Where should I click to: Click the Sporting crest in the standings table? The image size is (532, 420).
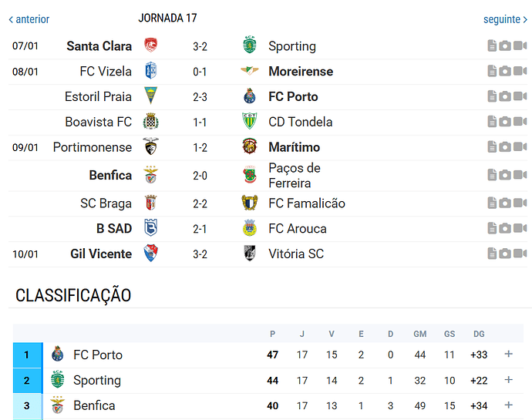tap(57, 380)
